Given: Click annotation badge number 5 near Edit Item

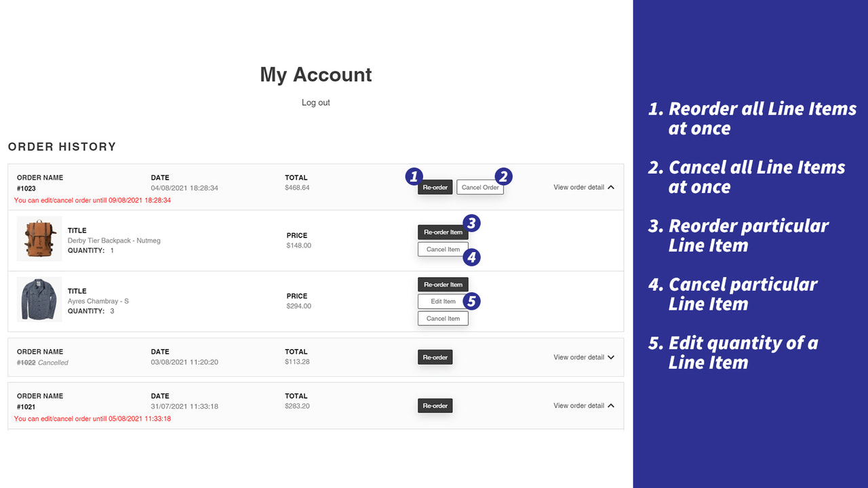Looking at the screenshot, I should click(x=471, y=301).
